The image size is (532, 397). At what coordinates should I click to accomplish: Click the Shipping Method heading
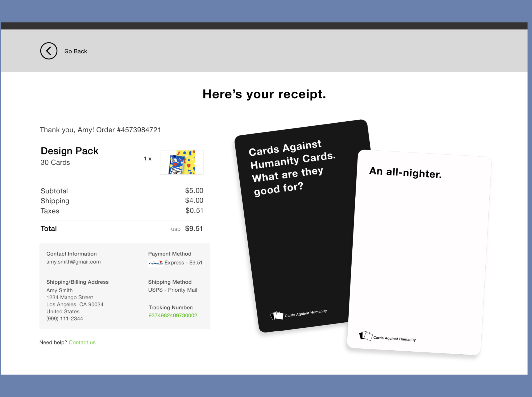170,282
